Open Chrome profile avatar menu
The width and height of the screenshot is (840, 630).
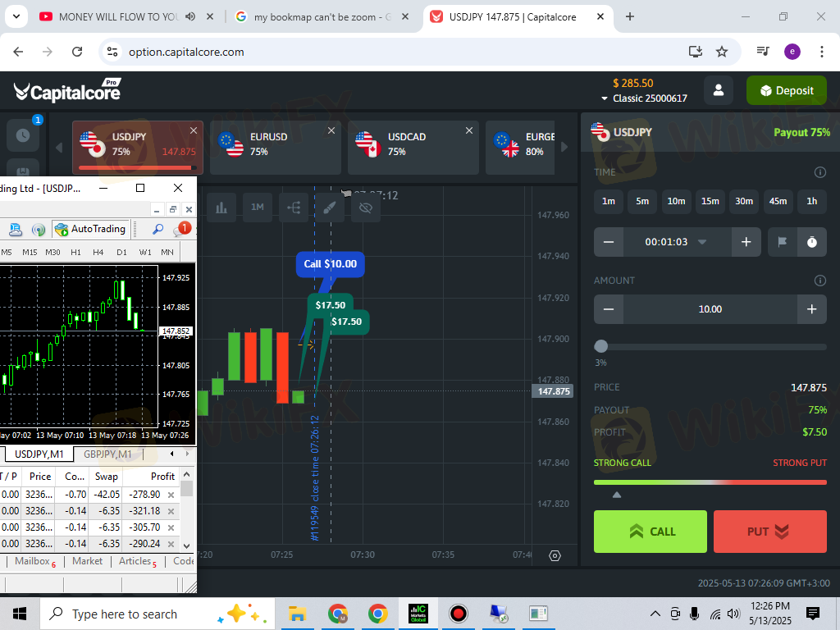792,52
